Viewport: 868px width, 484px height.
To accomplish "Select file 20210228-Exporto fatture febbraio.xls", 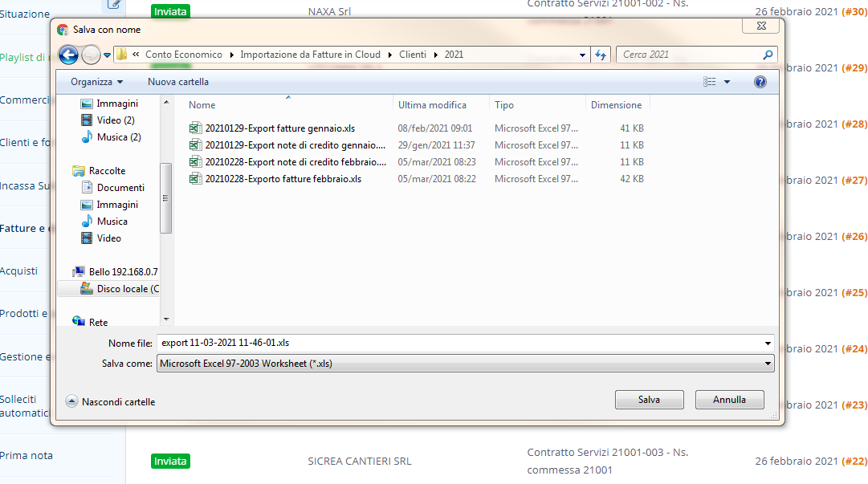I will [283, 179].
